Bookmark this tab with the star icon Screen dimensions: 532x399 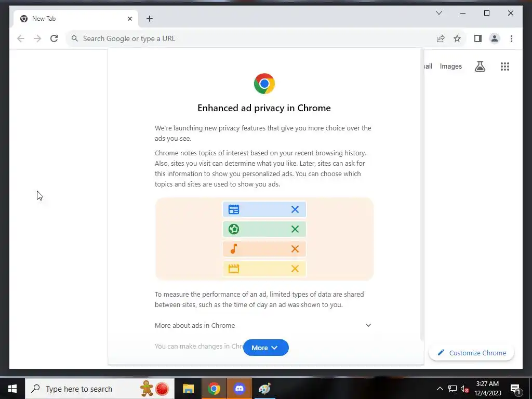point(457,38)
